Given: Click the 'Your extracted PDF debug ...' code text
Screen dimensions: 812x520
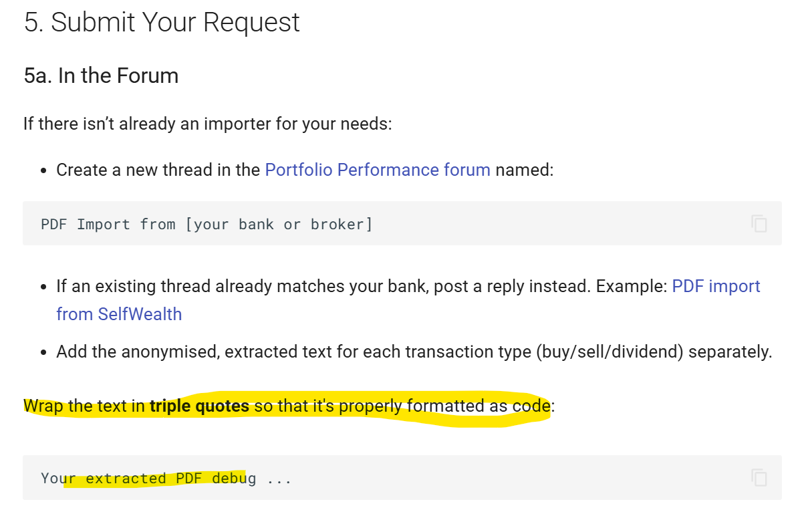Looking at the screenshot, I should tap(166, 479).
